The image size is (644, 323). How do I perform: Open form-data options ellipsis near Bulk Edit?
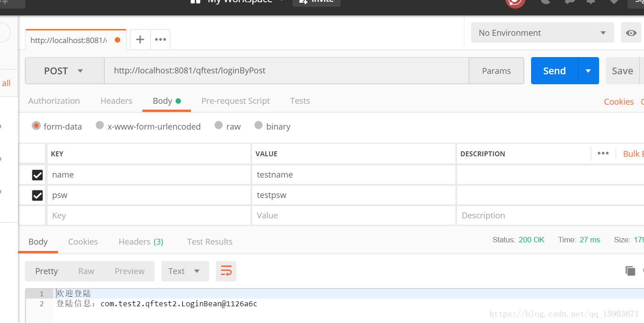tap(603, 154)
